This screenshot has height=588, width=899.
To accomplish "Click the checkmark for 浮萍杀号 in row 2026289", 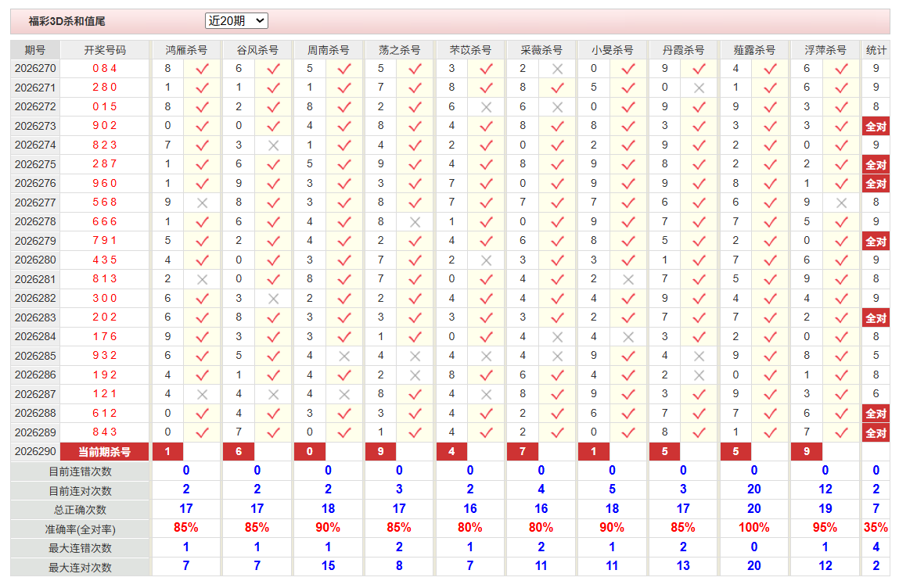I will pyautogui.click(x=841, y=433).
